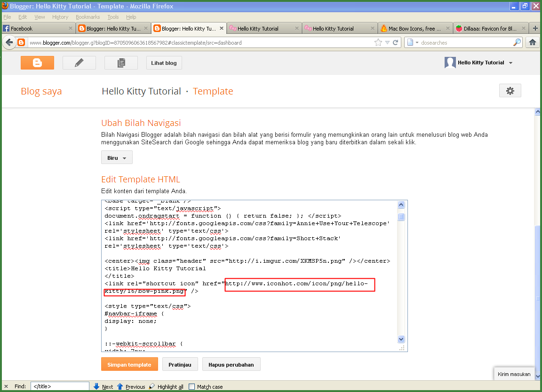542x392 pixels.
Task: Click the bookmark star in address bar
Action: pyautogui.click(x=378, y=42)
